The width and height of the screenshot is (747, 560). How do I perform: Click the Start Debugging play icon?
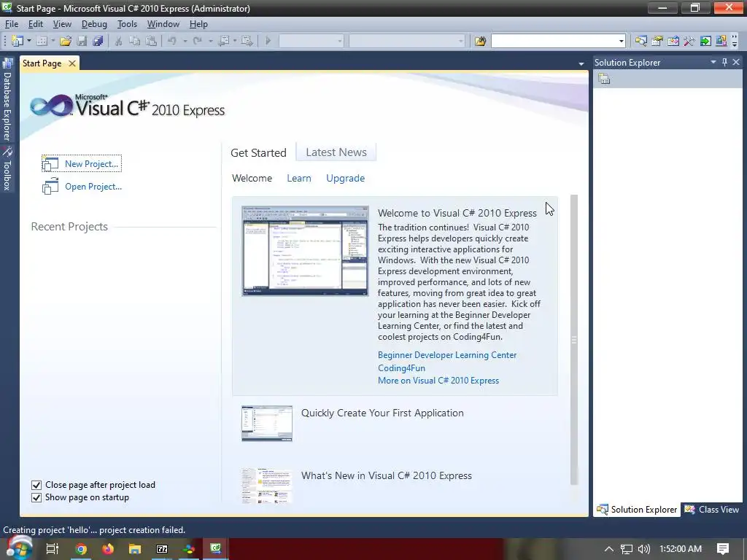point(268,41)
